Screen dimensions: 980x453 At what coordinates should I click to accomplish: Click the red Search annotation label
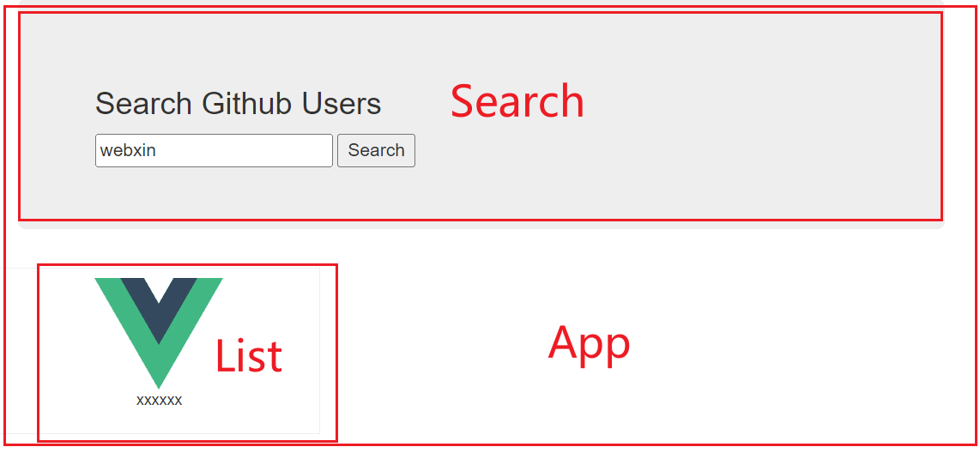pos(517,100)
